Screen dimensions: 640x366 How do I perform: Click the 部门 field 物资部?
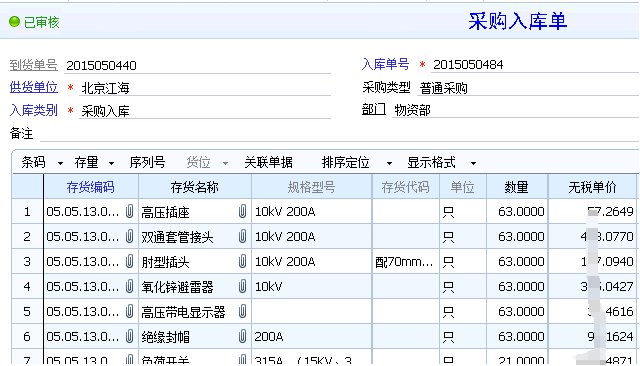516,110
